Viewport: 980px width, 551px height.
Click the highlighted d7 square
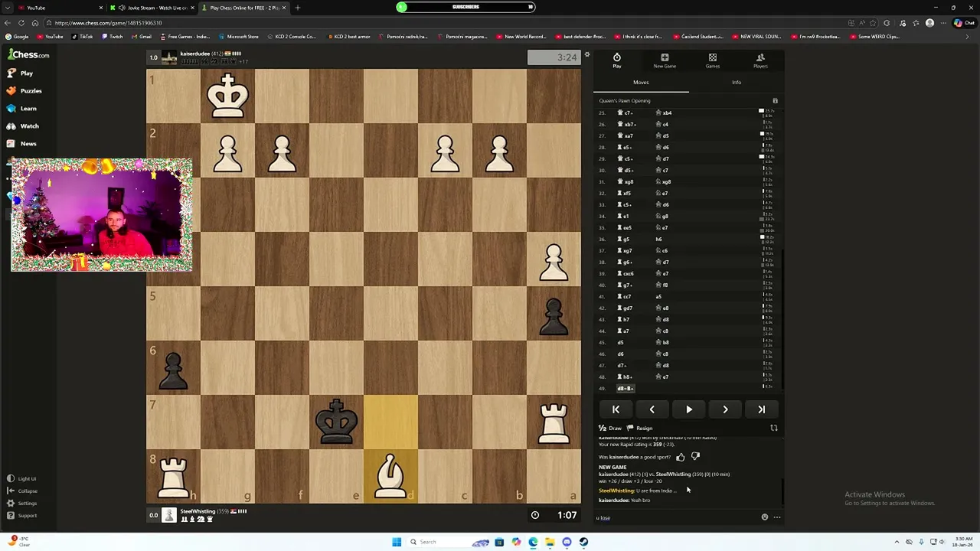pos(390,422)
